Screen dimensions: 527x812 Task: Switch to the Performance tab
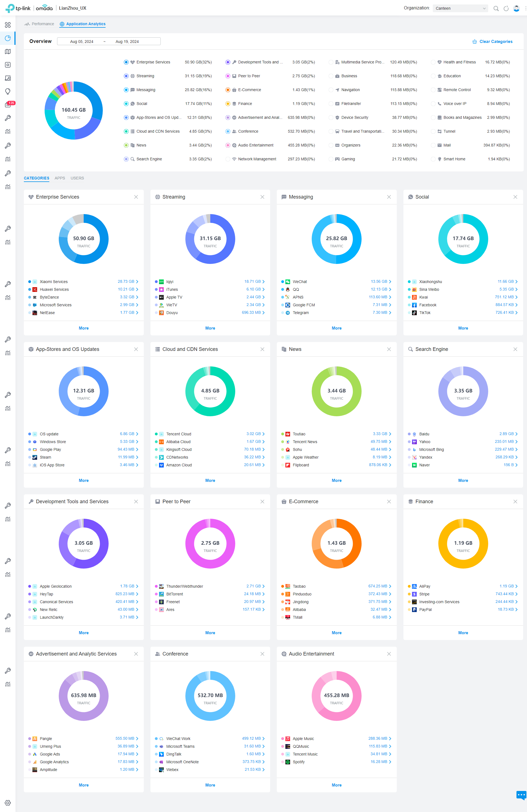pos(39,24)
